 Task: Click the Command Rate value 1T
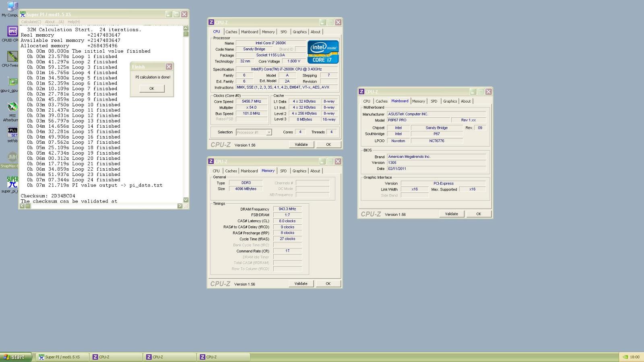pos(287,251)
